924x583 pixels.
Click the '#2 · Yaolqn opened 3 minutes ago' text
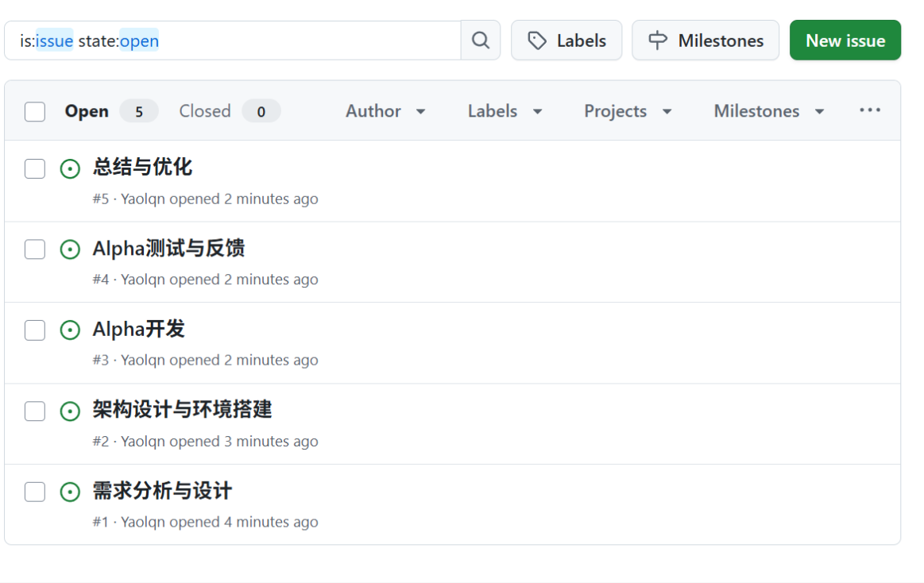coord(205,442)
